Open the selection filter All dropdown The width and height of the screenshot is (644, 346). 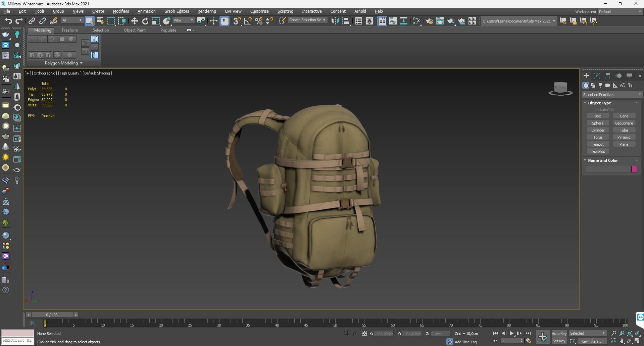(72, 20)
